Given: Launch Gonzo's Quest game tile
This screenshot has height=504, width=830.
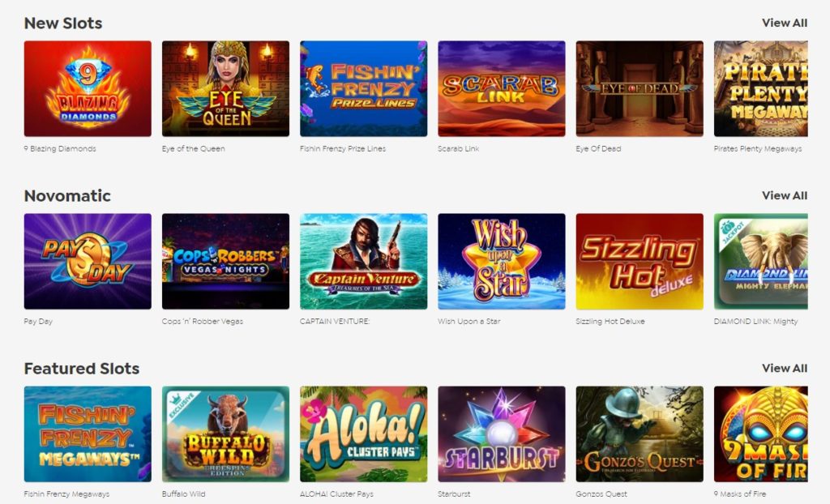Looking at the screenshot, I should 640,434.
